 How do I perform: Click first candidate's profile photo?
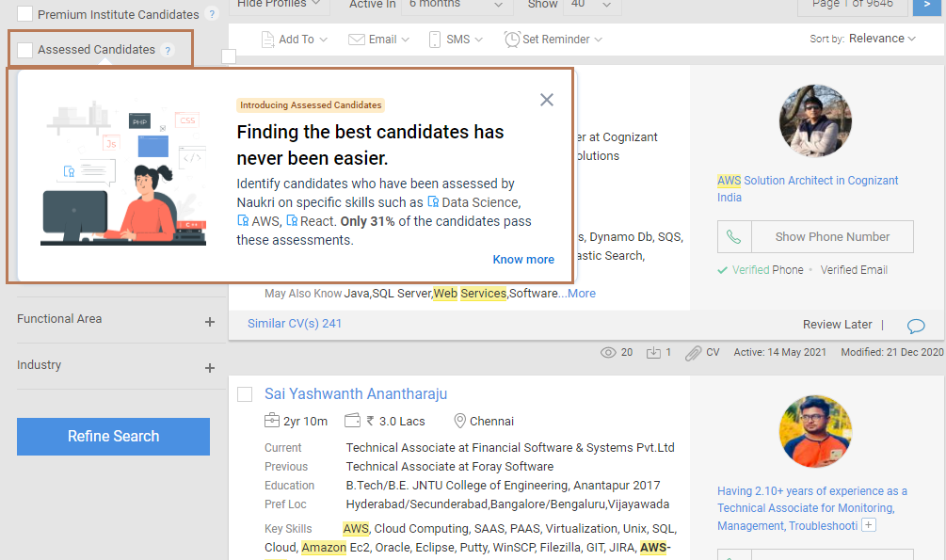click(815, 120)
